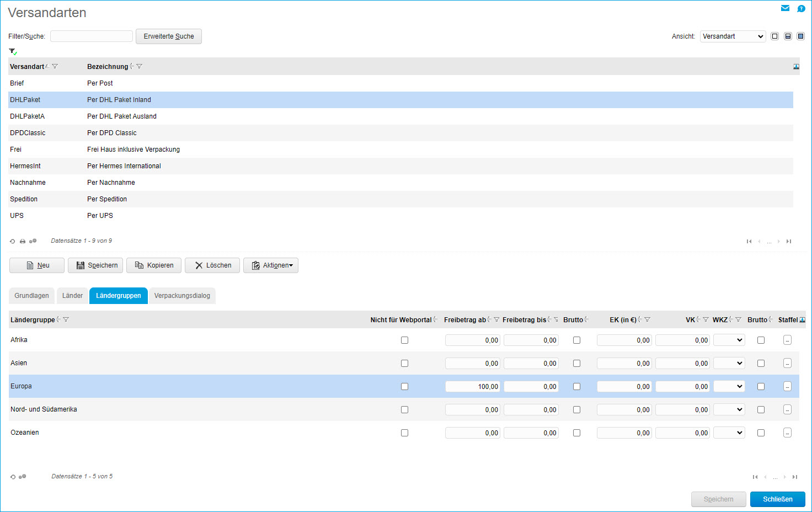Viewport: 812px width, 512px height.
Task: Enable 'Nicht für Webportal' for Afrika
Action: coord(404,340)
